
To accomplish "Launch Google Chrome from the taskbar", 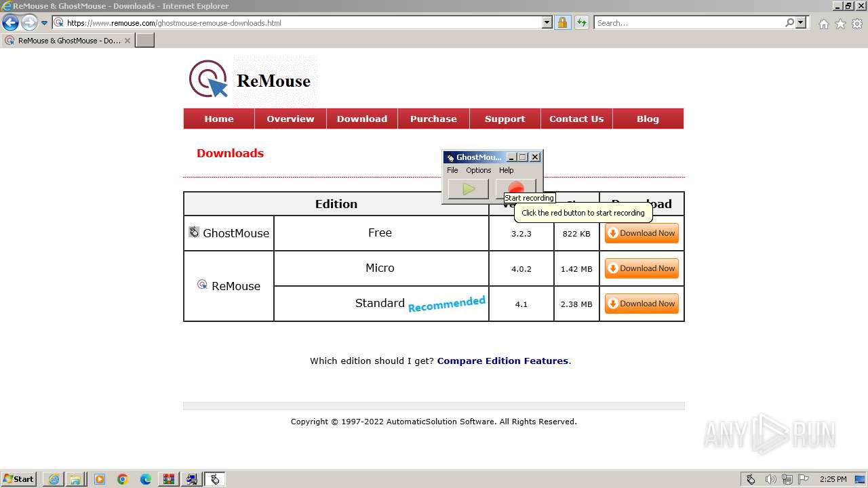I will 123,479.
